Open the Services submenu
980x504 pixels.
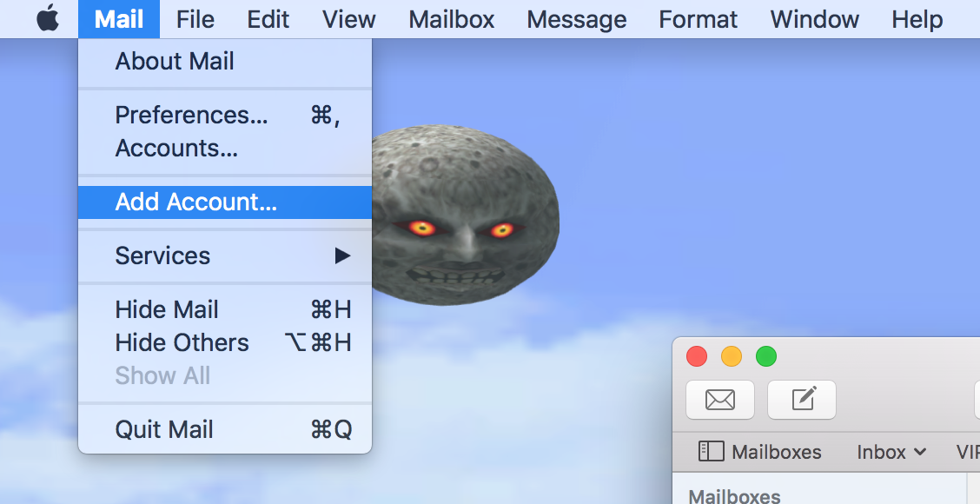[225, 255]
